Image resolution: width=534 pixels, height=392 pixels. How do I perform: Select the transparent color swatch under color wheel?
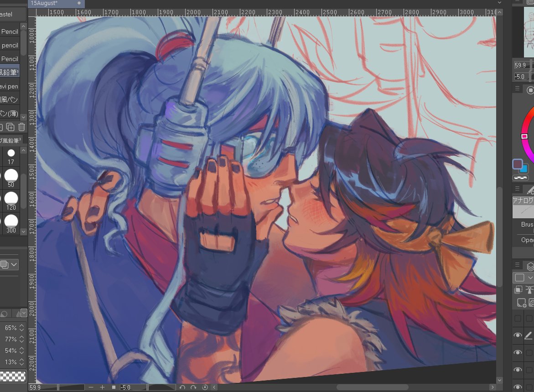pos(520,177)
